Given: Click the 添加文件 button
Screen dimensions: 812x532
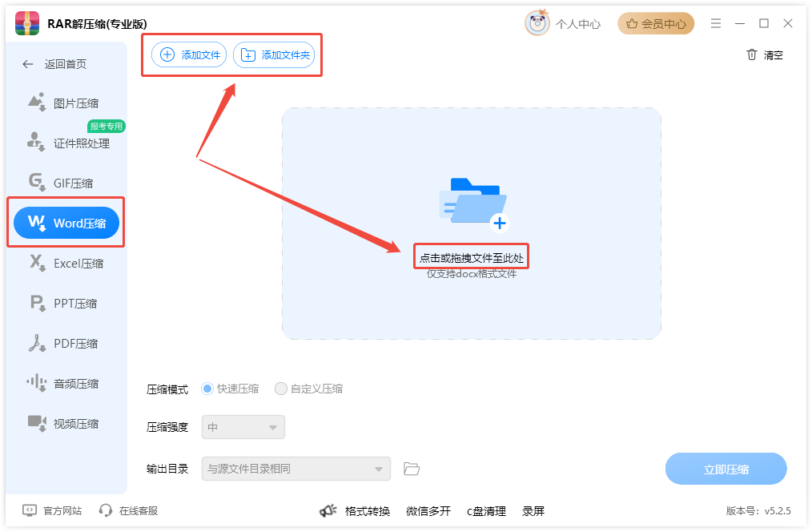Looking at the screenshot, I should point(189,55).
